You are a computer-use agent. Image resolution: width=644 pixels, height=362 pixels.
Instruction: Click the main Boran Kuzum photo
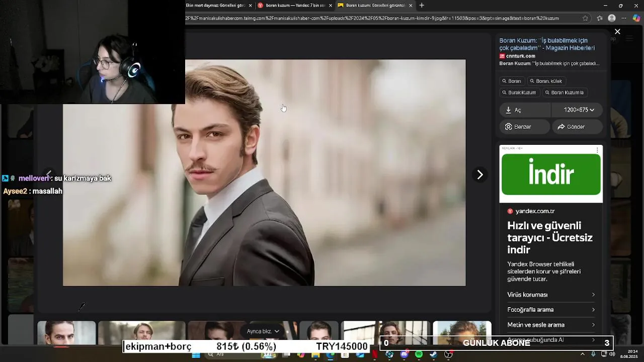click(x=264, y=173)
